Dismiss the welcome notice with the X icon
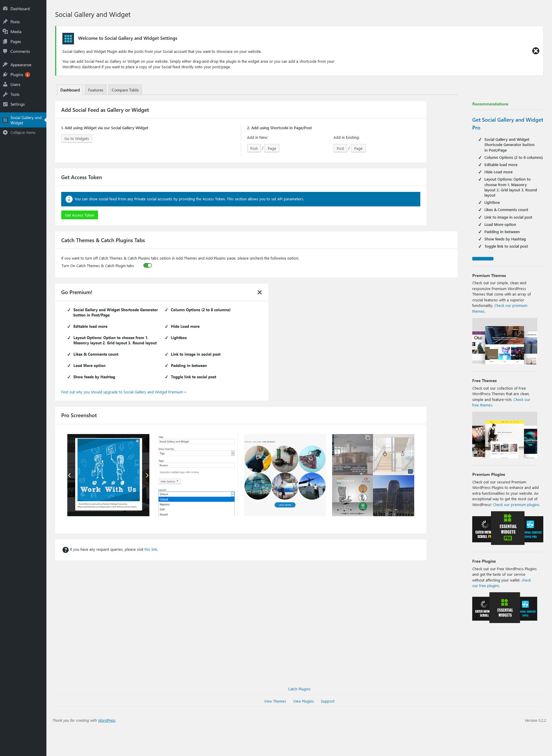The width and height of the screenshot is (552, 756). tap(535, 51)
